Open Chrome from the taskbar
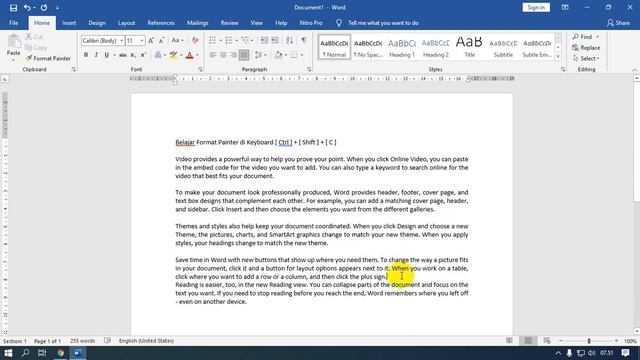The height and width of the screenshot is (360, 640). (60, 353)
